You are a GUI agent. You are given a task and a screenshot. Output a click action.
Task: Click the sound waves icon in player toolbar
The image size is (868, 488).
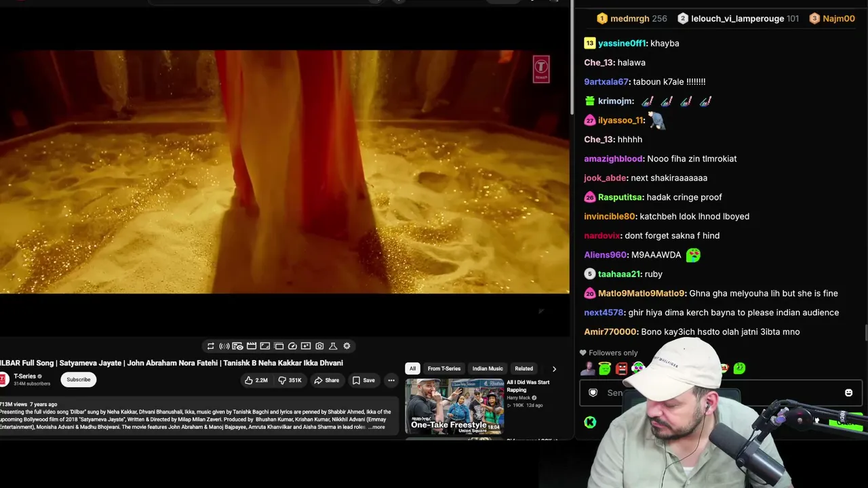(224, 346)
